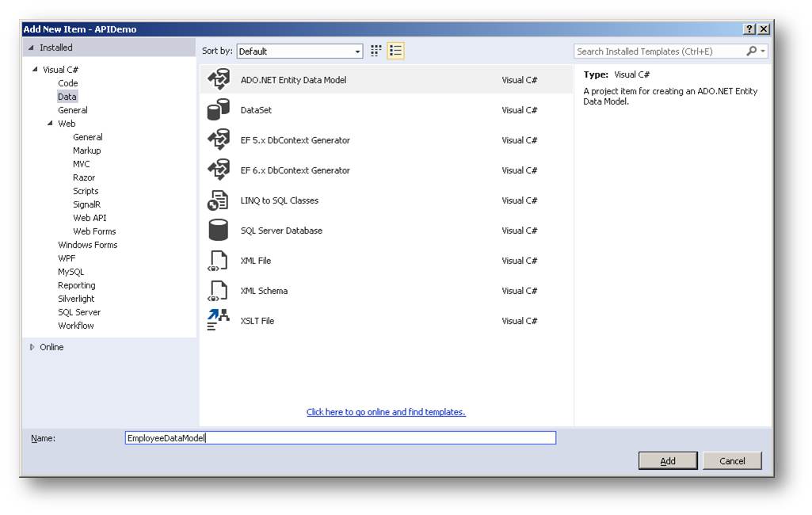
Task: Select the ADO.NET Entity Data Model text
Action: 293,80
